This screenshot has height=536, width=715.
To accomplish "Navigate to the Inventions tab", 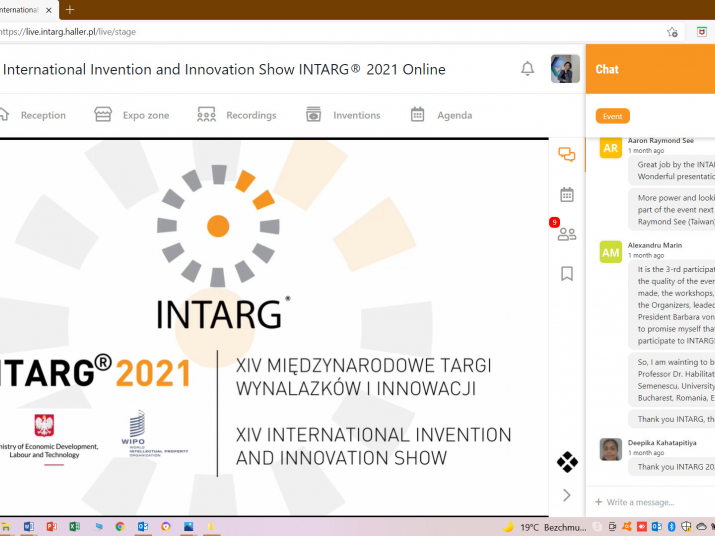I will click(x=343, y=115).
